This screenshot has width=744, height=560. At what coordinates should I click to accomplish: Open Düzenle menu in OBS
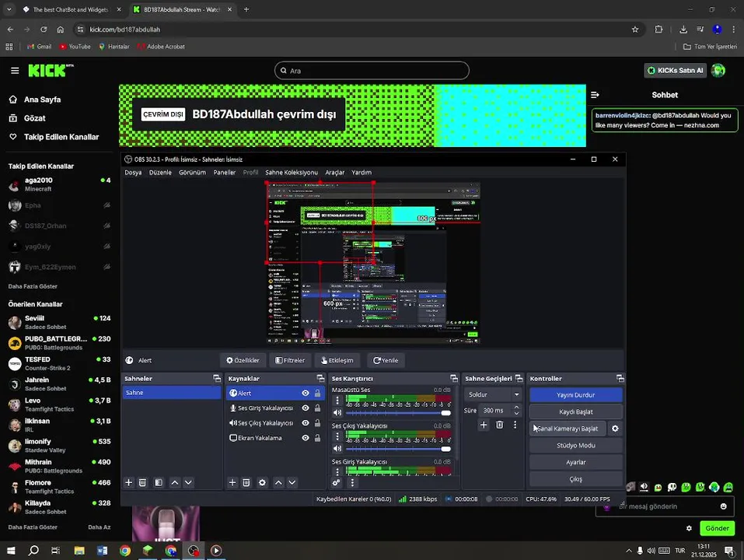(160, 172)
